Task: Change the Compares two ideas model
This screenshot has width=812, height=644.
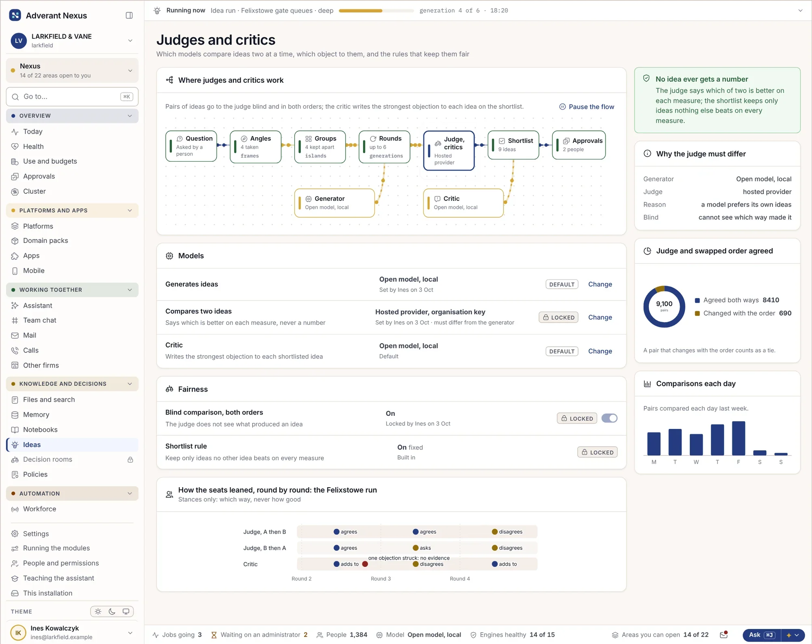Action: [600, 318]
